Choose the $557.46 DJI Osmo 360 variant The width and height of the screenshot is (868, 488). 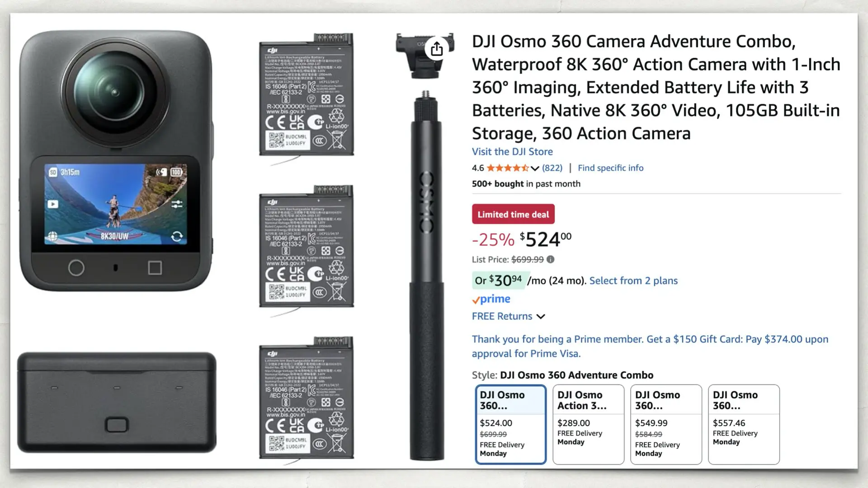[744, 425]
